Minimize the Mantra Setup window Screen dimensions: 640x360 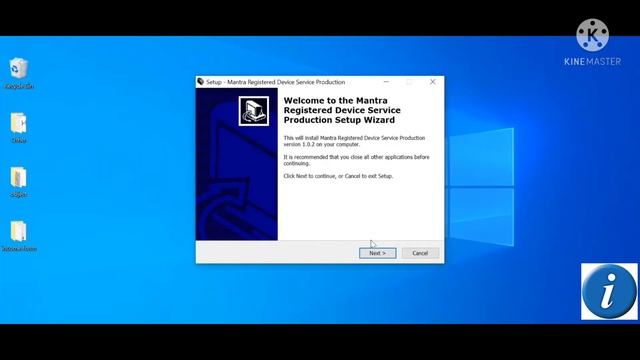pyautogui.click(x=387, y=82)
